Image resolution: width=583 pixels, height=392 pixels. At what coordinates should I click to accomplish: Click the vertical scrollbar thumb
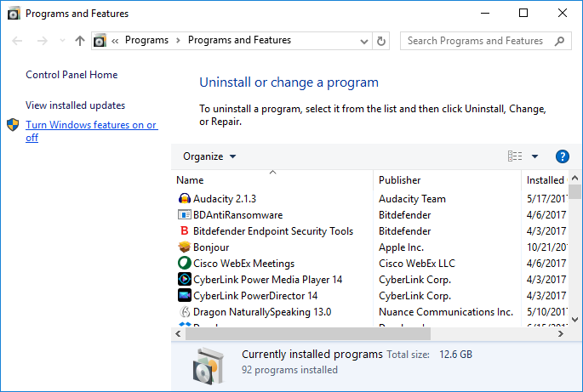pyautogui.click(x=574, y=191)
